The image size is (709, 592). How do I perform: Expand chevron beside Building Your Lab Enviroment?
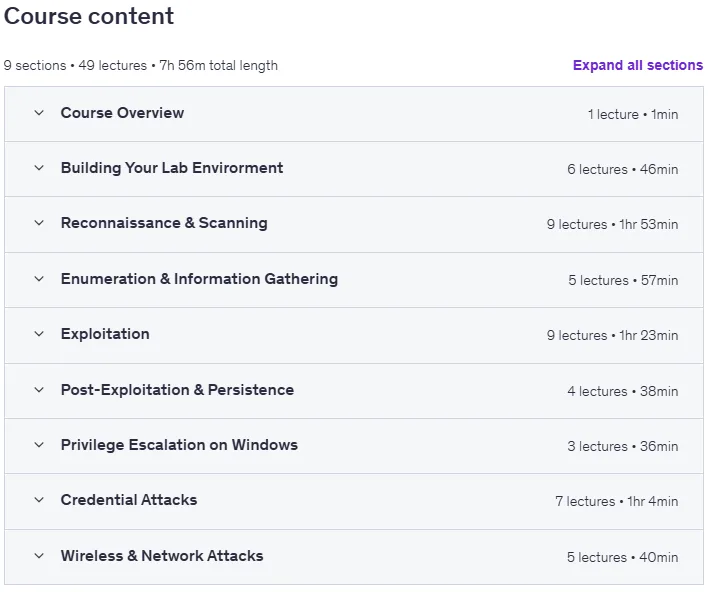click(x=39, y=168)
